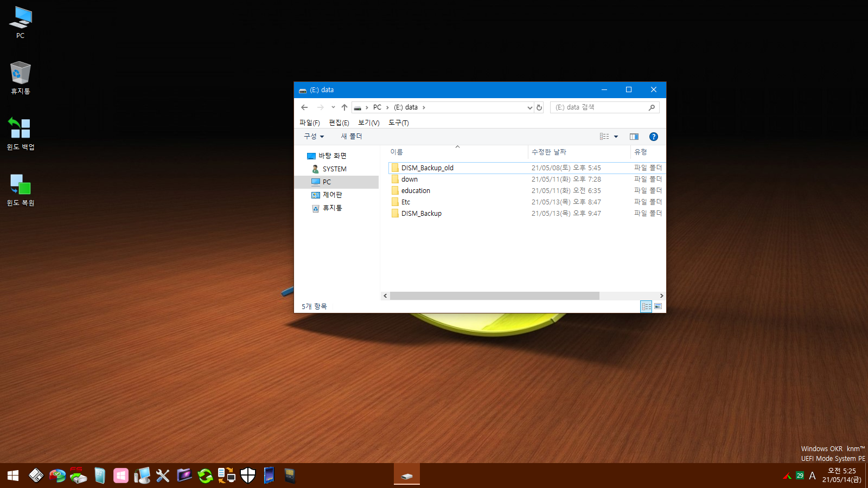Screen dimensions: 868x488
Task: Click the scroll right arrow
Action: pyautogui.click(x=661, y=296)
